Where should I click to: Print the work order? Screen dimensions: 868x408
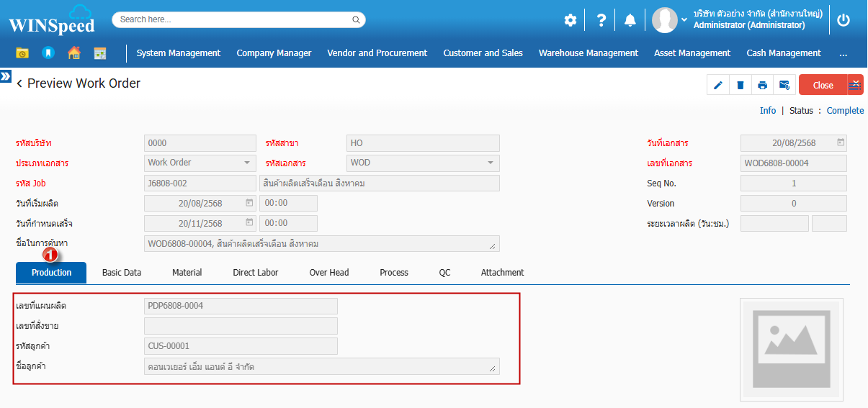tap(762, 85)
